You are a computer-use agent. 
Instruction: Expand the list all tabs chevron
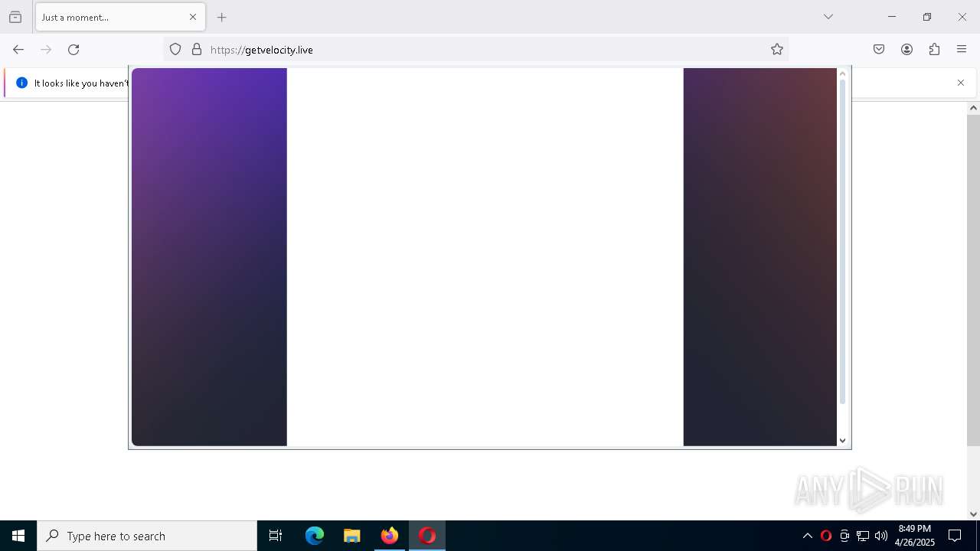(828, 17)
